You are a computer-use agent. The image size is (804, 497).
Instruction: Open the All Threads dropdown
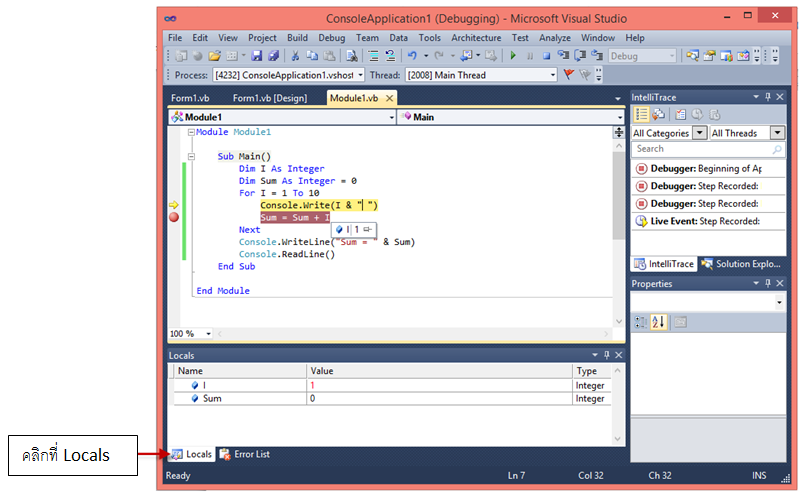778,133
